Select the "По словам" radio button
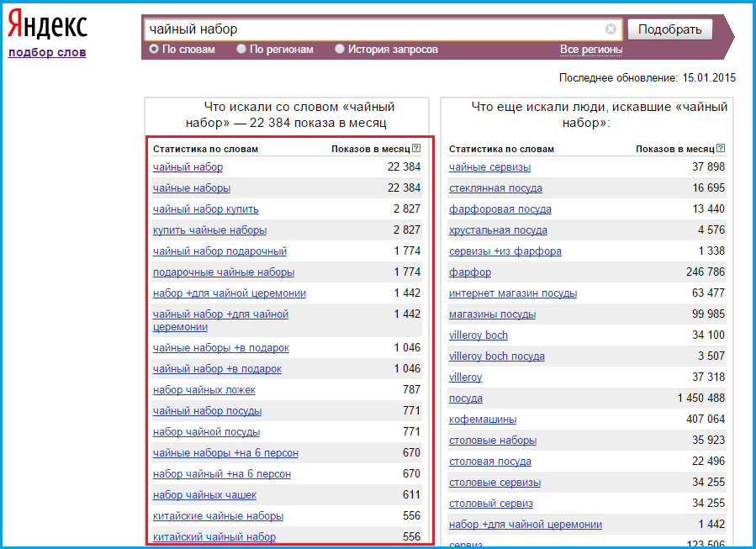 point(154,50)
